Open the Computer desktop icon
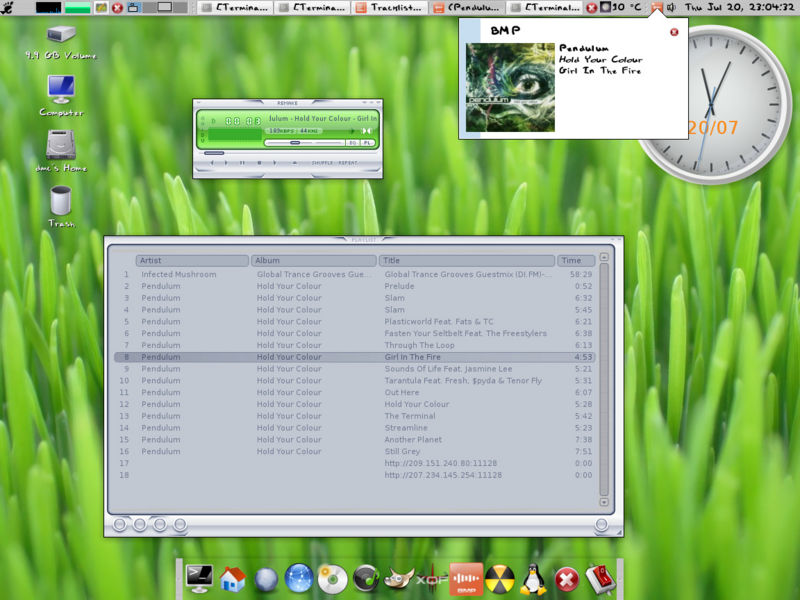 61,95
